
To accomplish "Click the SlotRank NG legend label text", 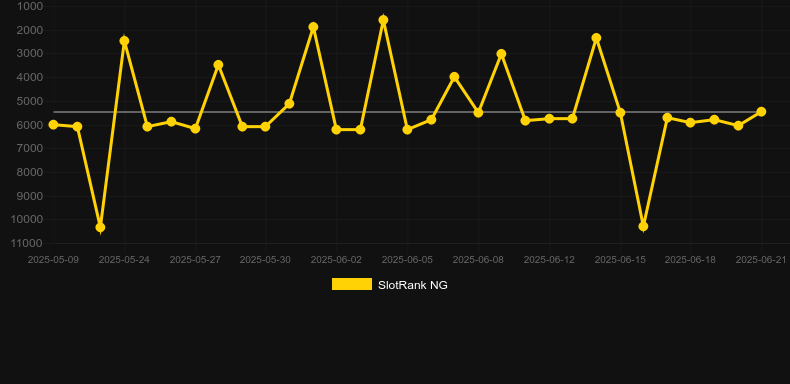I will [x=413, y=285].
